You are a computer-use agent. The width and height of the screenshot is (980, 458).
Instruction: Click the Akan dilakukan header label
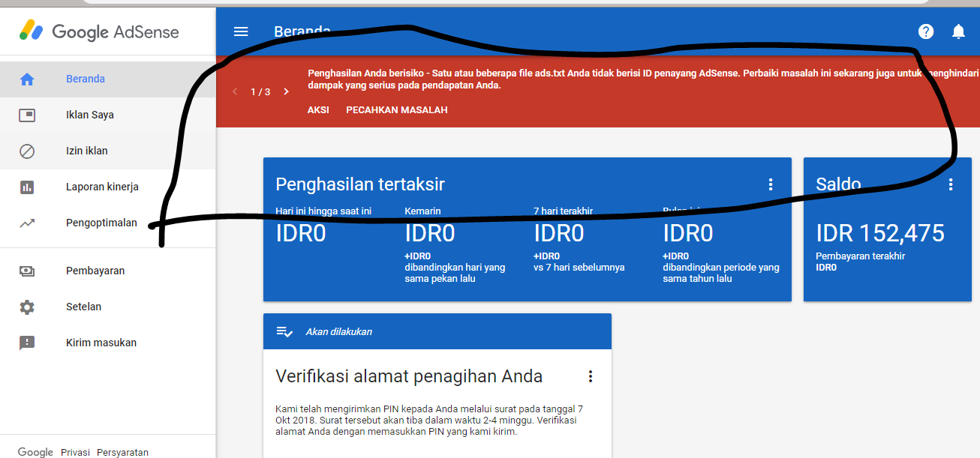pyautogui.click(x=339, y=331)
